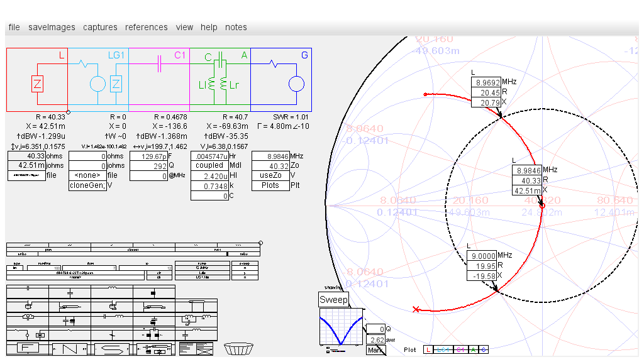Select the magenta C1 capacitor block

159,80
